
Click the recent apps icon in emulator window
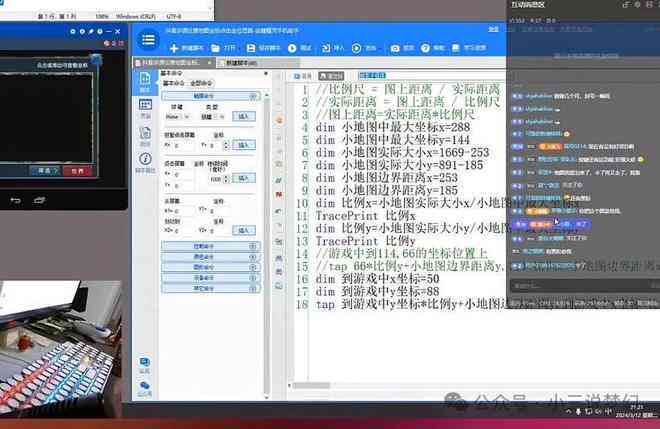(x=40, y=200)
